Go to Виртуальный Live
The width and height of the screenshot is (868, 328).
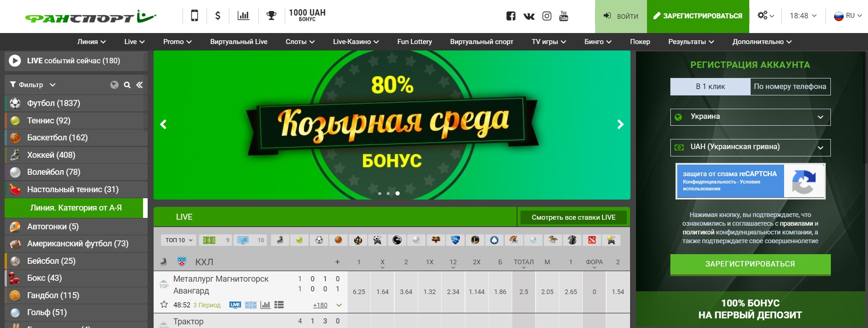238,42
